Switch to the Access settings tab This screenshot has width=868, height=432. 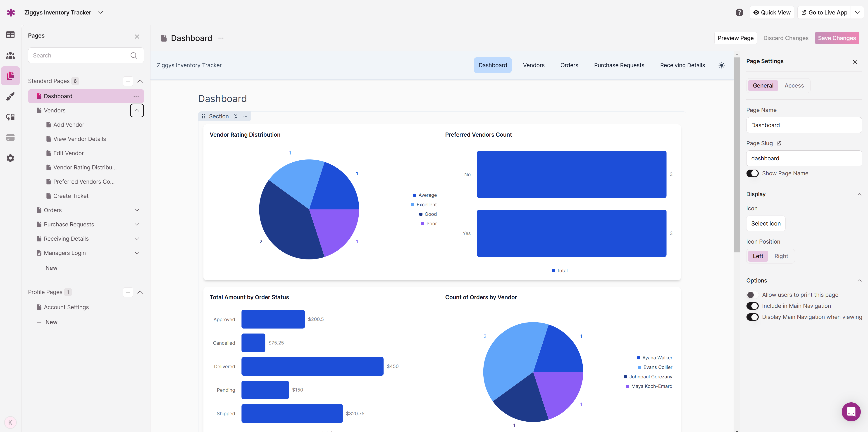[x=794, y=85]
